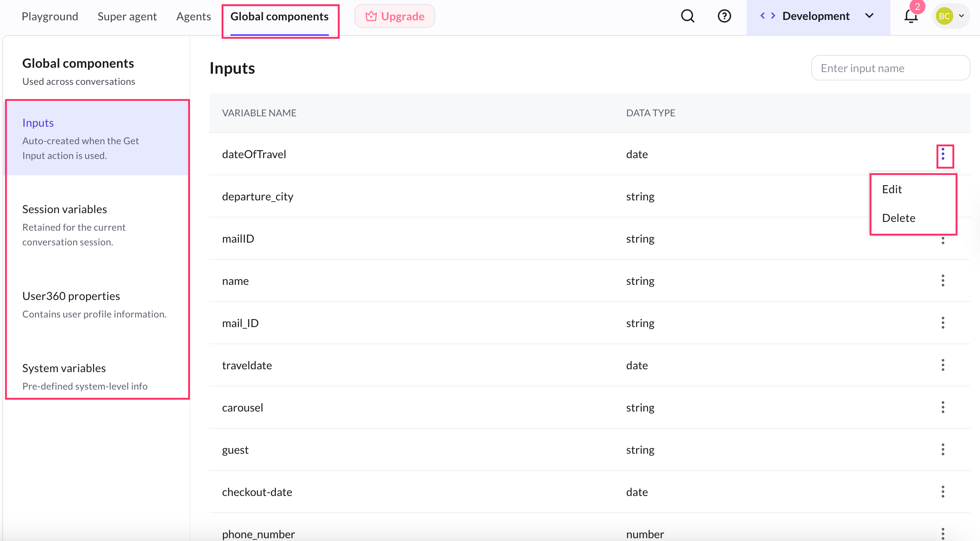Screen dimensions: 980x541
Task: Click the Upgrade button
Action: (x=394, y=16)
